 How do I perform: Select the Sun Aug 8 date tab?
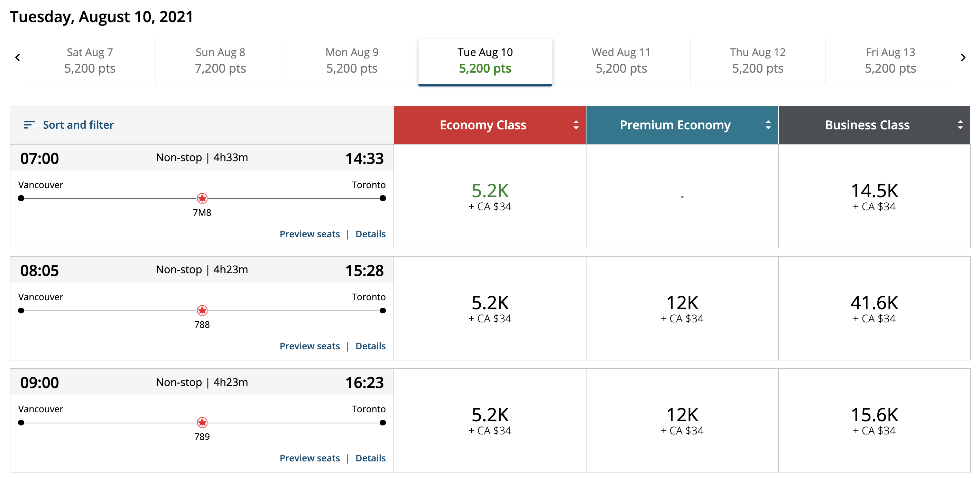point(220,61)
